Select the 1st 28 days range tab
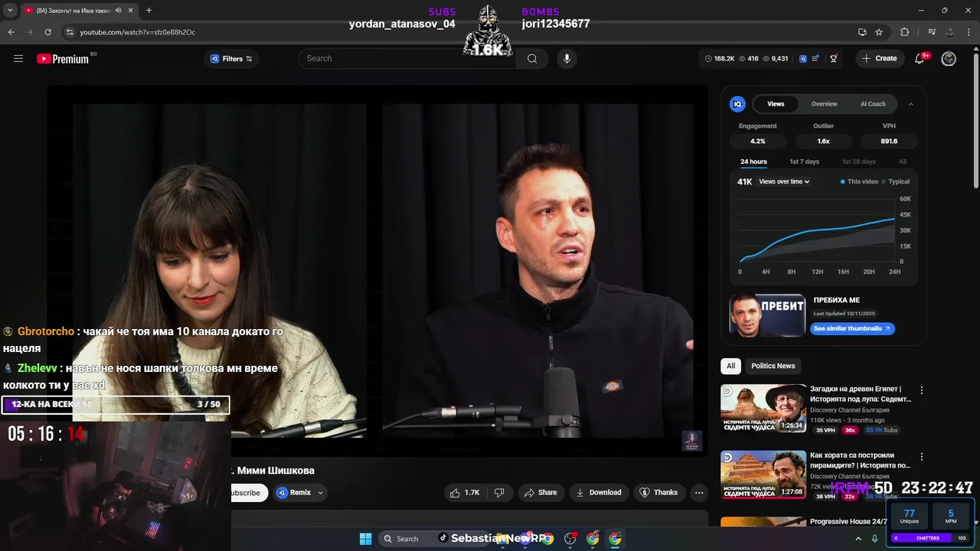 [859, 161]
